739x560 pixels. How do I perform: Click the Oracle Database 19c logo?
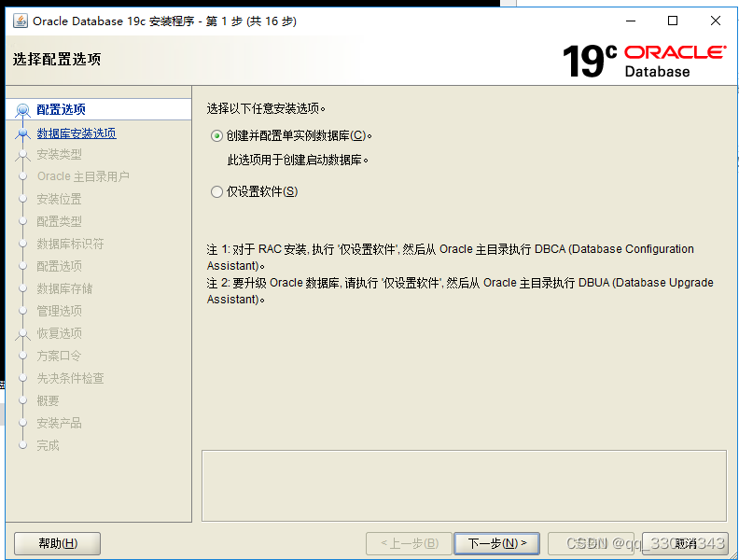(x=644, y=61)
